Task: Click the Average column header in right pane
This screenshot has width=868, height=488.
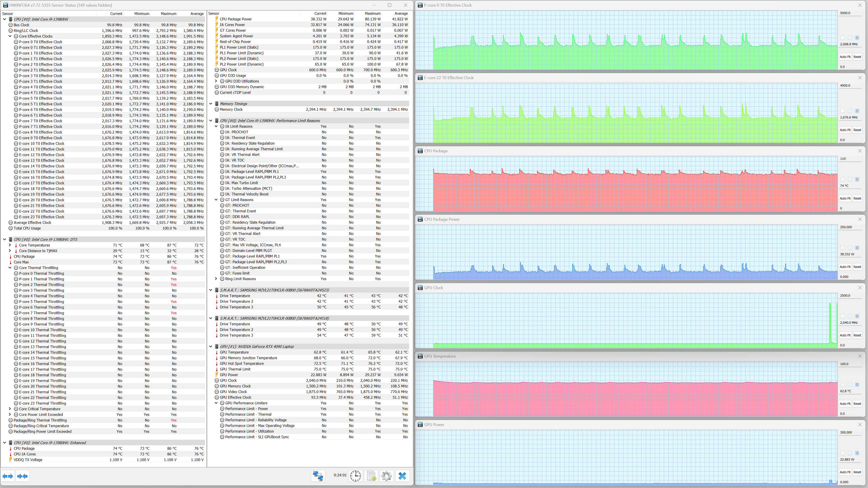Action: click(x=401, y=14)
